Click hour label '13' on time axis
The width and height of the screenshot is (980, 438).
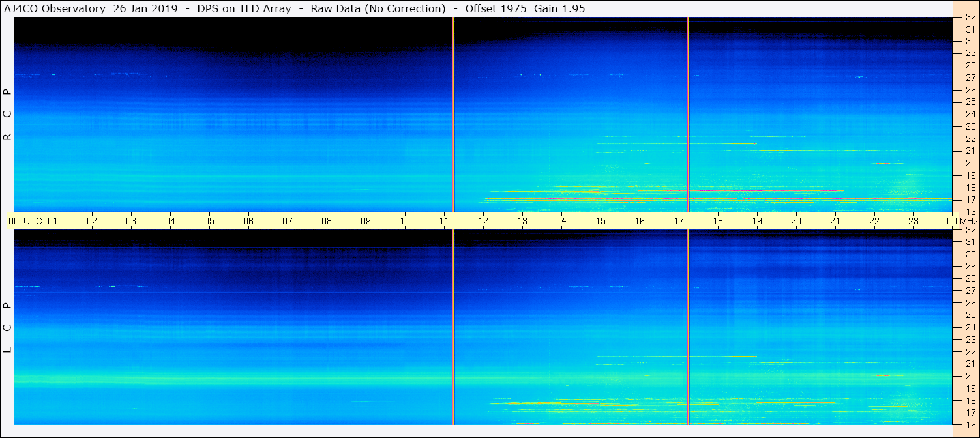point(522,221)
